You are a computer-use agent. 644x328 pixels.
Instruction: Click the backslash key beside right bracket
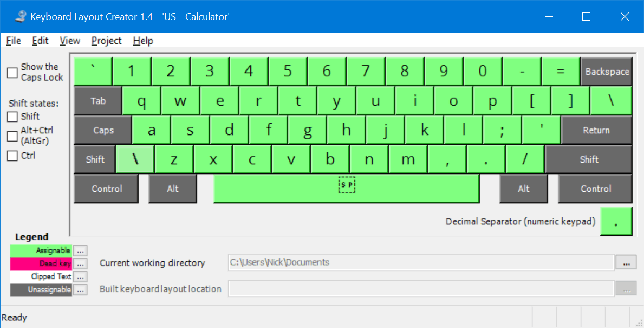tap(611, 101)
